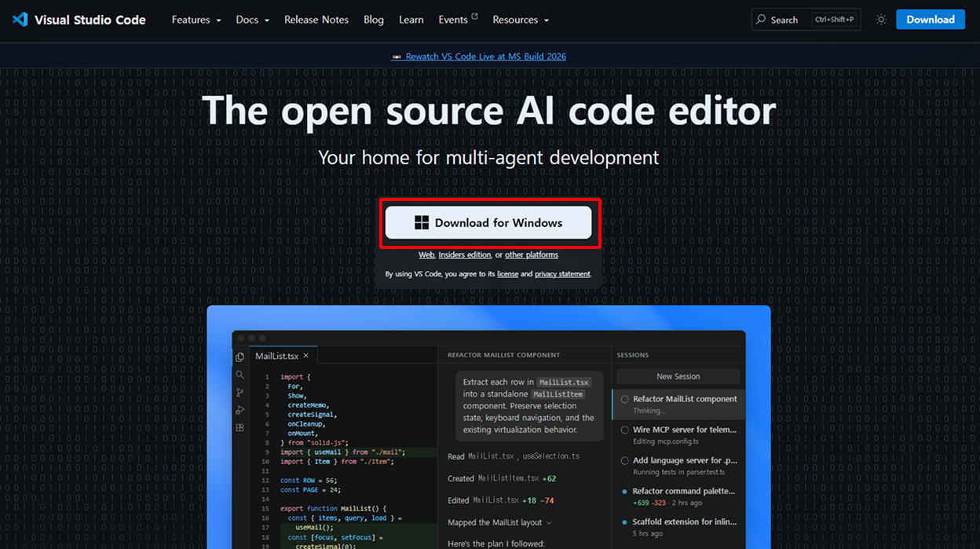The width and height of the screenshot is (980, 549).
Task: Select the Wire MCP server for telem... session
Action: point(678,435)
